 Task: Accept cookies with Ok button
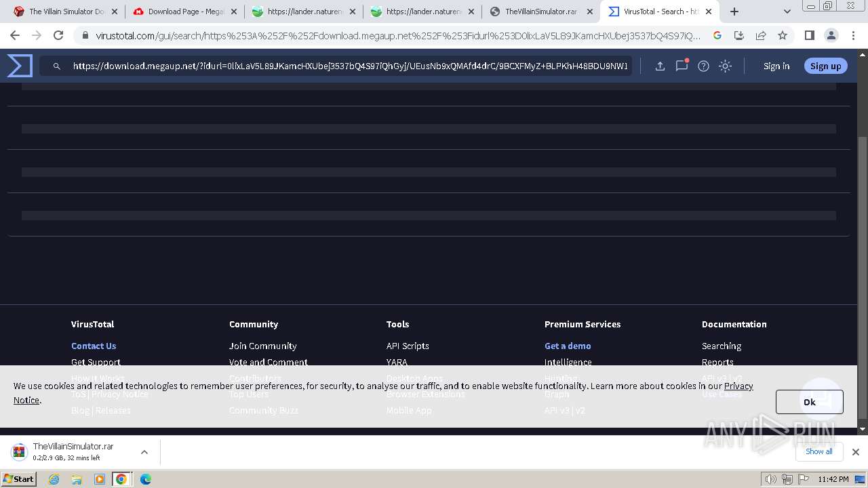[810, 402]
